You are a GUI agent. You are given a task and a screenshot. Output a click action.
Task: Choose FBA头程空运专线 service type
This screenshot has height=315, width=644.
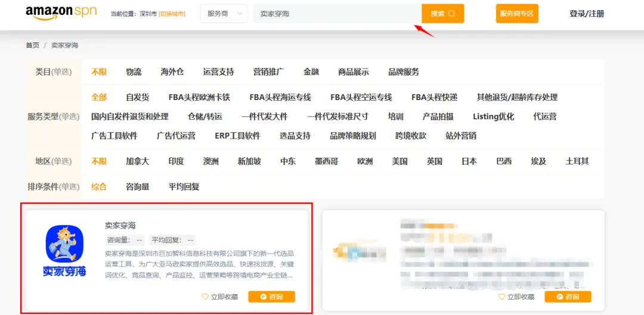(x=361, y=98)
